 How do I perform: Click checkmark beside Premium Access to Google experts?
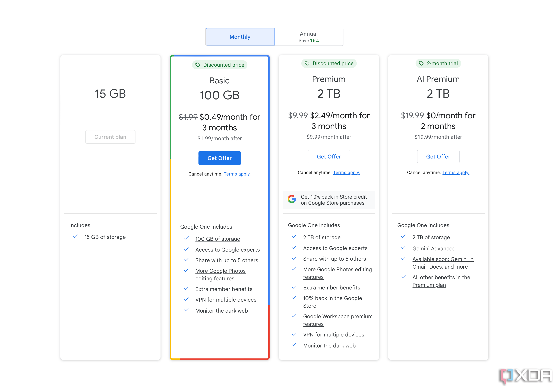point(294,248)
